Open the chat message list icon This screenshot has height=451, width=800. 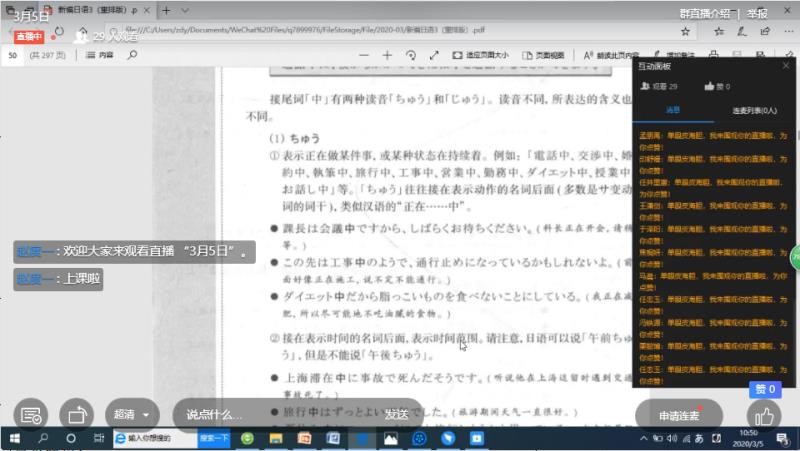point(31,414)
